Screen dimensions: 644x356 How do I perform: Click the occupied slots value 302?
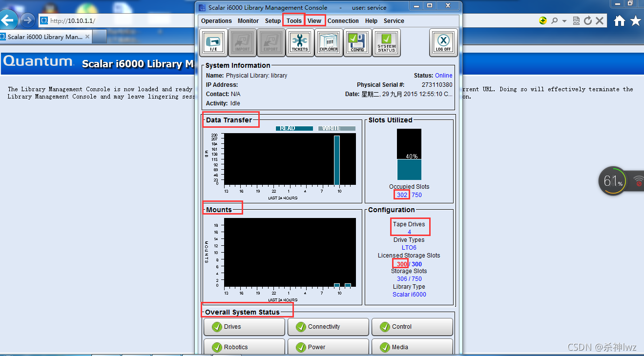[402, 195]
